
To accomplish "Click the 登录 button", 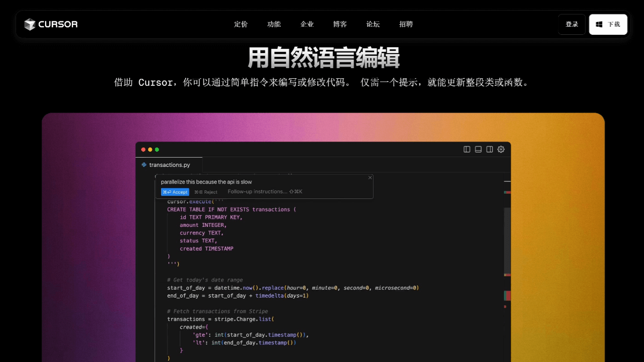I will 572,24.
